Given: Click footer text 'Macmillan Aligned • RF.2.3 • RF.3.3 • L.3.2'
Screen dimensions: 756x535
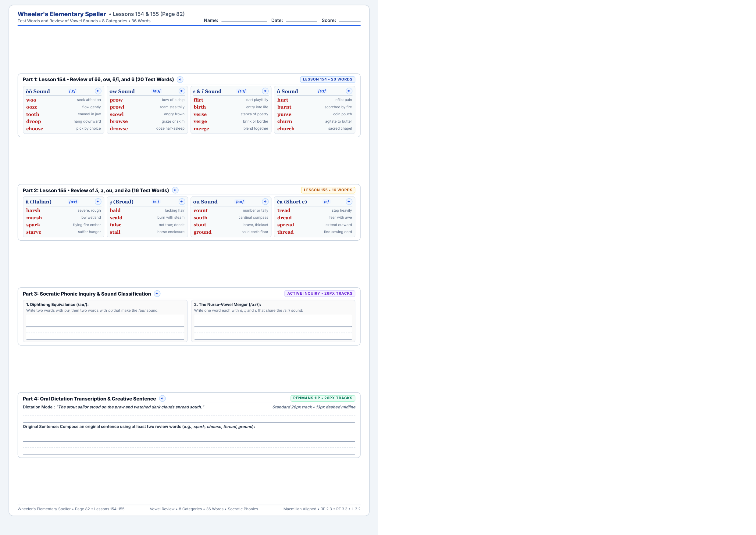Looking at the screenshot, I should tap(322, 509).
